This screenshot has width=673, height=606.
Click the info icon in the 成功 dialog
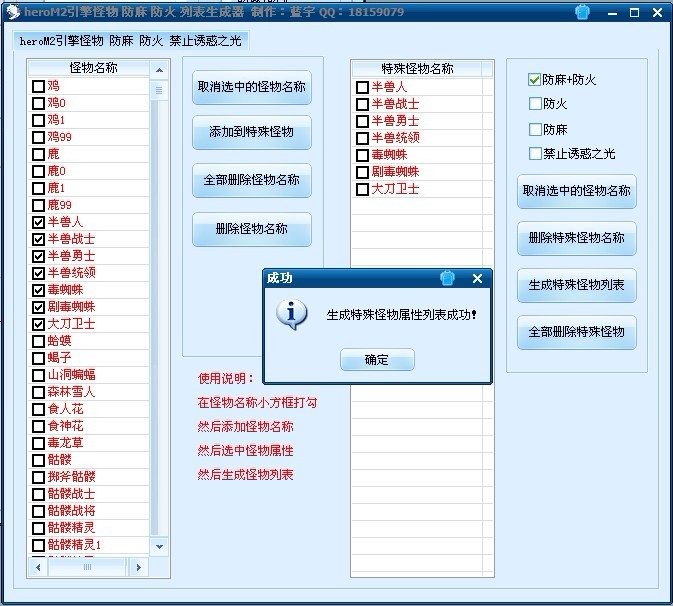point(291,314)
